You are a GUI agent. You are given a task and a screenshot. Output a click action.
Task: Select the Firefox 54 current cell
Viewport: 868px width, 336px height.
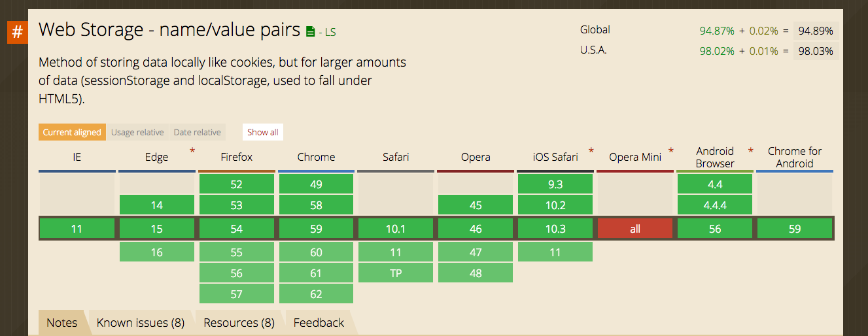237,229
